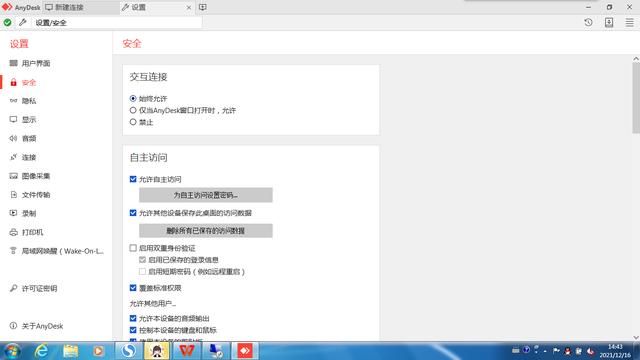The width and height of the screenshot is (640, 360).
Task: Open the address book icon
Action: point(609,22)
